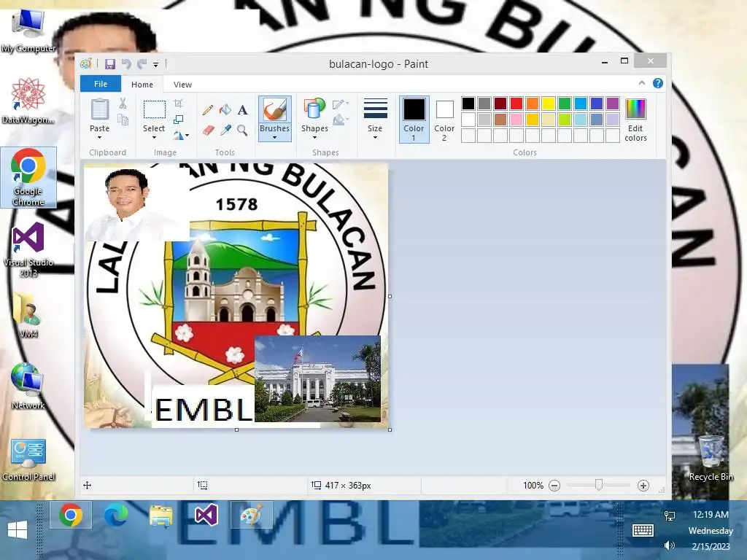Viewport: 747px width, 560px height.
Task: Click the Undo arrow in title bar
Action: 126,64
